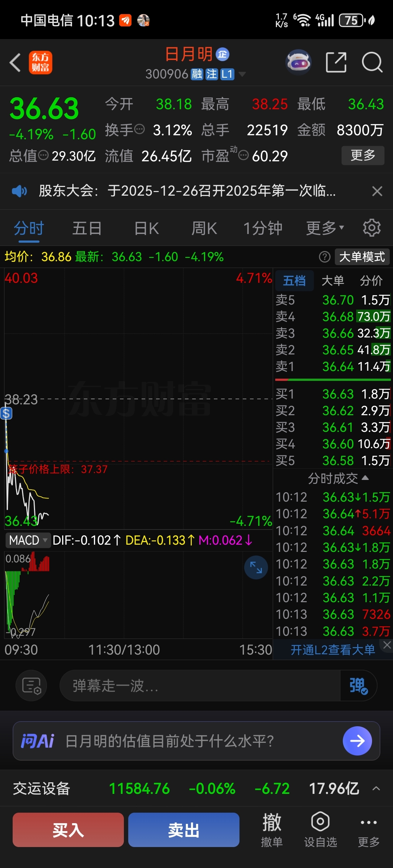Tap the 买4 36.60 order row

pos(333,444)
